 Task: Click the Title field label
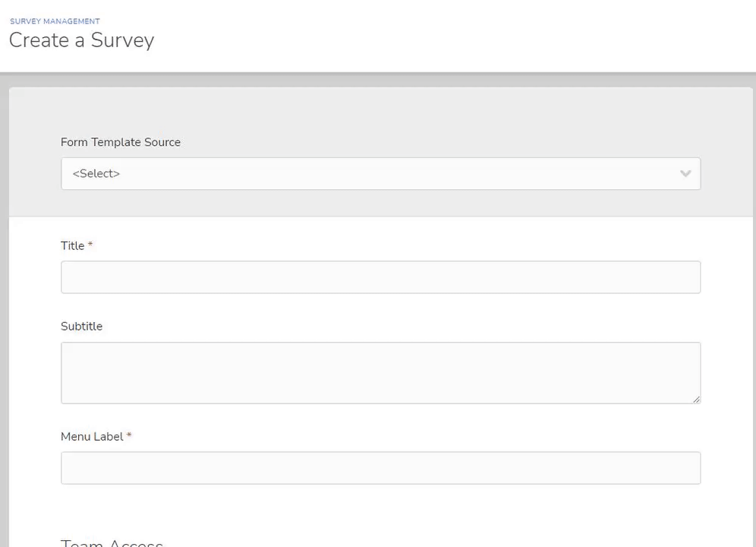pyautogui.click(x=72, y=245)
